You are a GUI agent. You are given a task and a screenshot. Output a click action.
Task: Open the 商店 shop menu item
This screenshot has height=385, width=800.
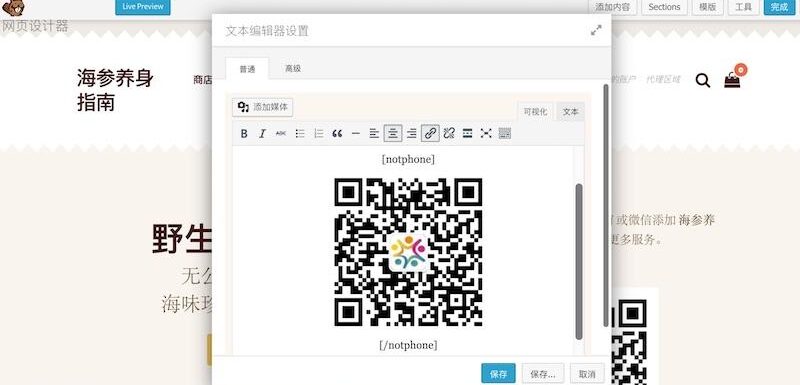click(x=203, y=80)
